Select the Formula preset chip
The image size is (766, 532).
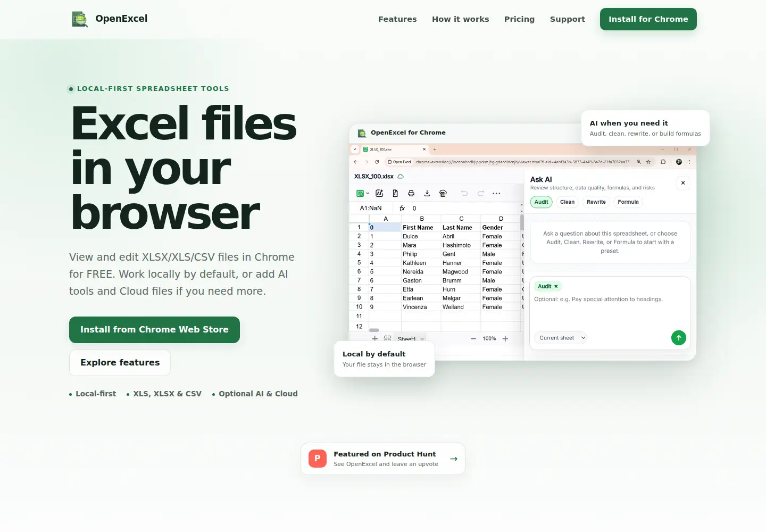628,202
